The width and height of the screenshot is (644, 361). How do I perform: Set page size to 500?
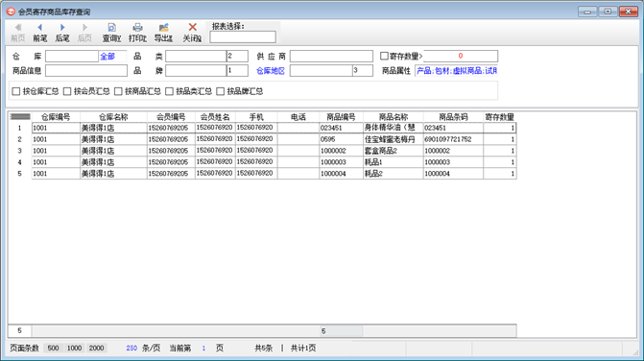(53, 349)
